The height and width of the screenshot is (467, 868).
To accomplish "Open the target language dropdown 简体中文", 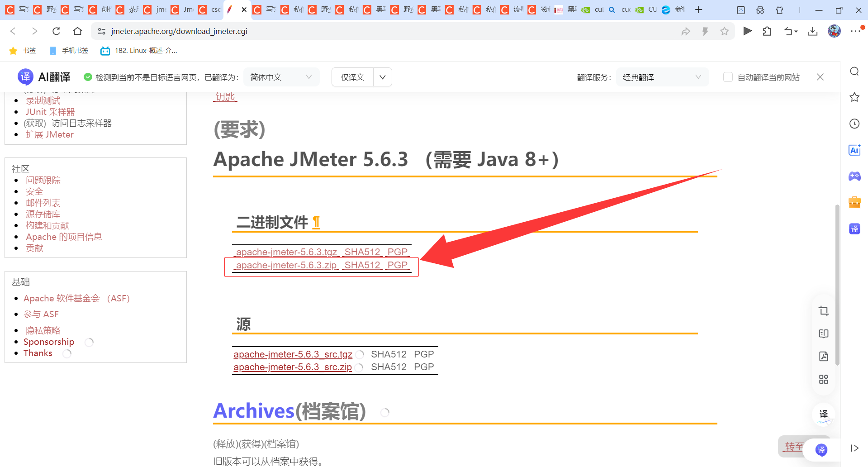I will 281,77.
